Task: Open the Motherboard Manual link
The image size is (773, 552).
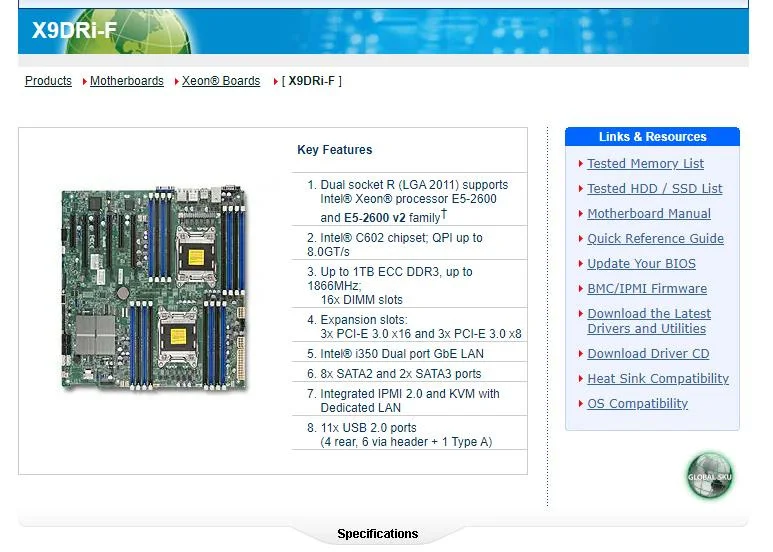Action: (649, 214)
